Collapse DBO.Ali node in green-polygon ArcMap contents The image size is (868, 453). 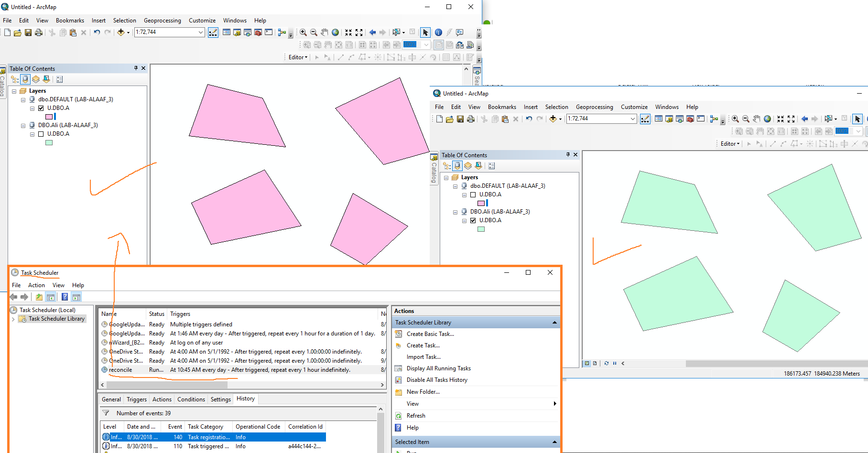(455, 212)
